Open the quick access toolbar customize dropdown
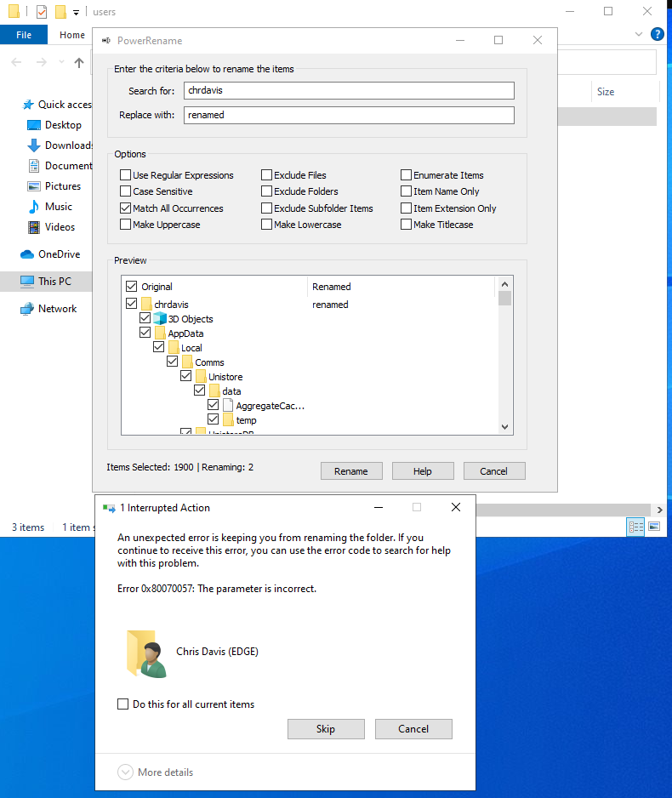Screen dimensions: 672x798 point(76,12)
